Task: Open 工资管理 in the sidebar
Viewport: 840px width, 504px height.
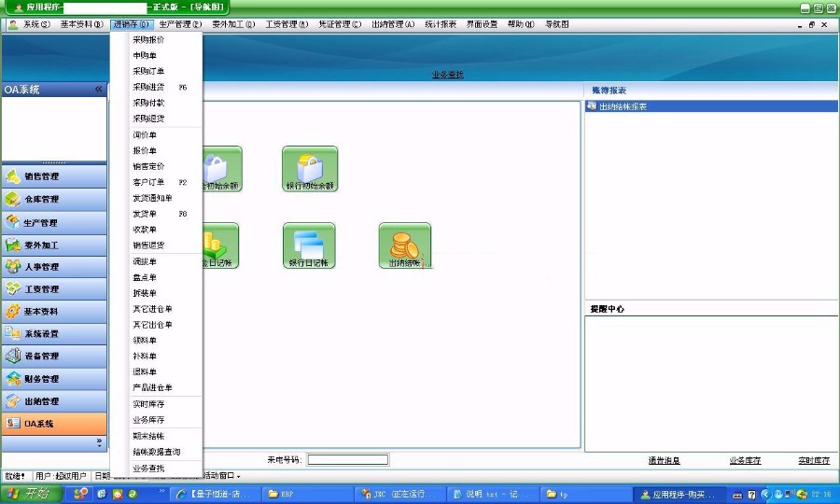Action: [54, 289]
